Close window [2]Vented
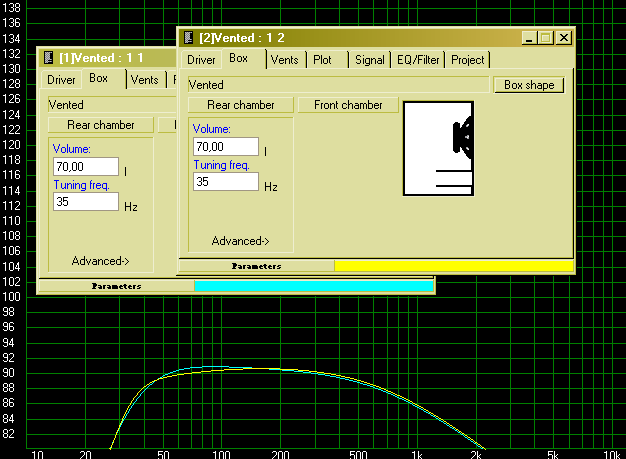Screen dimensions: 626x459 pyautogui.click(x=564, y=38)
